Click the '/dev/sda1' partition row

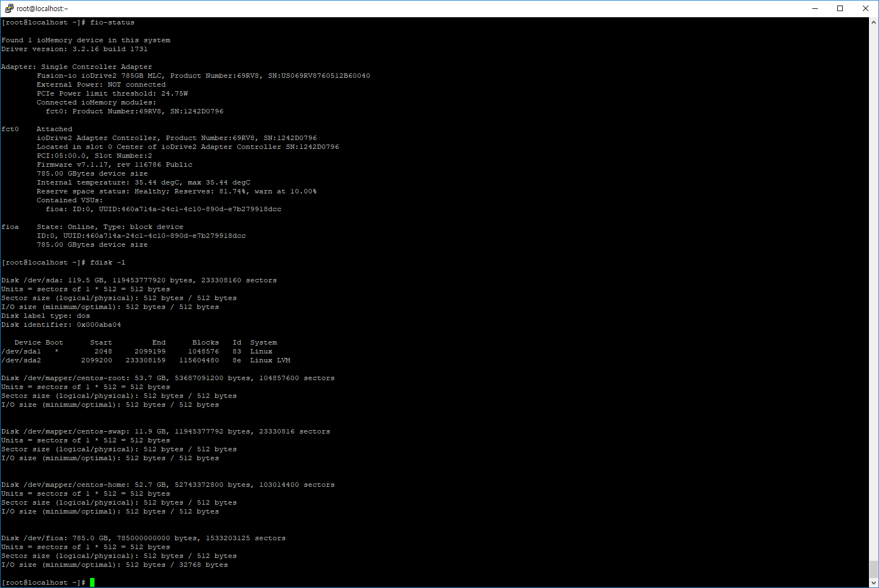[x=137, y=351]
